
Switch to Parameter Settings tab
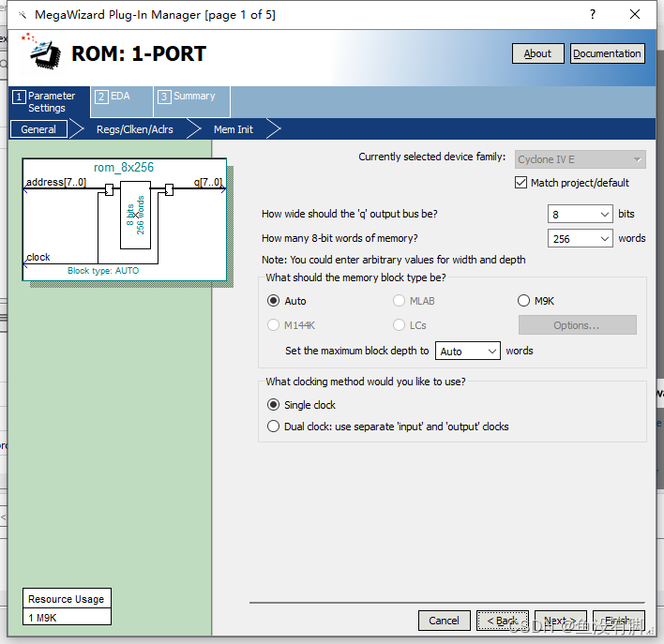pyautogui.click(x=50, y=101)
